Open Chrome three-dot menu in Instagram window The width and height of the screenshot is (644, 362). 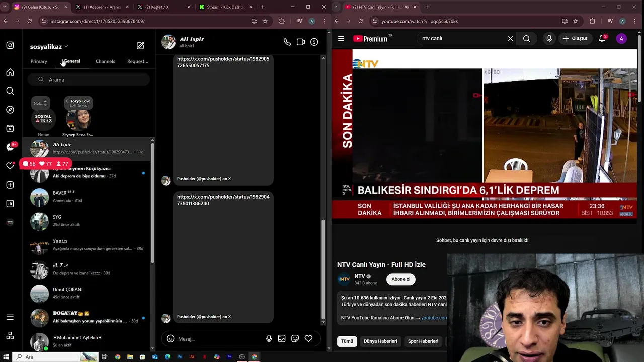pos(324,21)
